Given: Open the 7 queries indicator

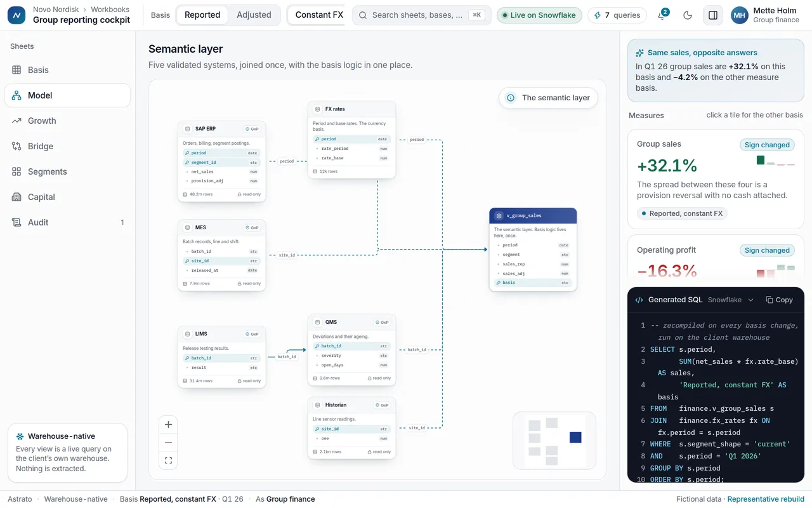Looking at the screenshot, I should (617, 15).
